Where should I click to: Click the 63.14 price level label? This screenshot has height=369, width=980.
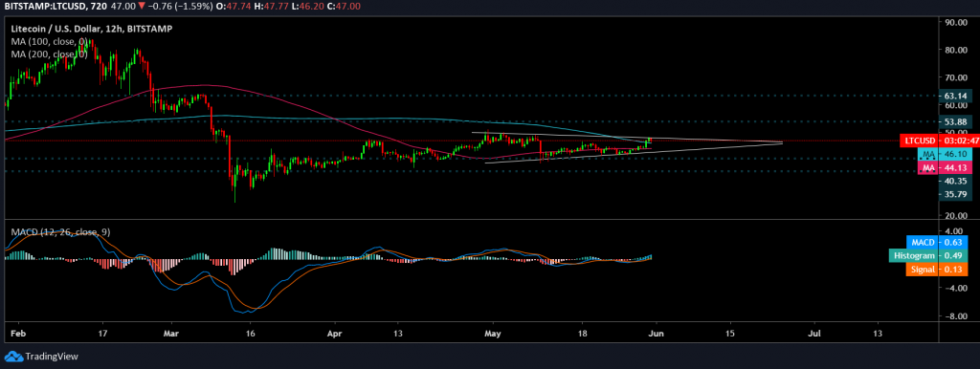tap(955, 97)
